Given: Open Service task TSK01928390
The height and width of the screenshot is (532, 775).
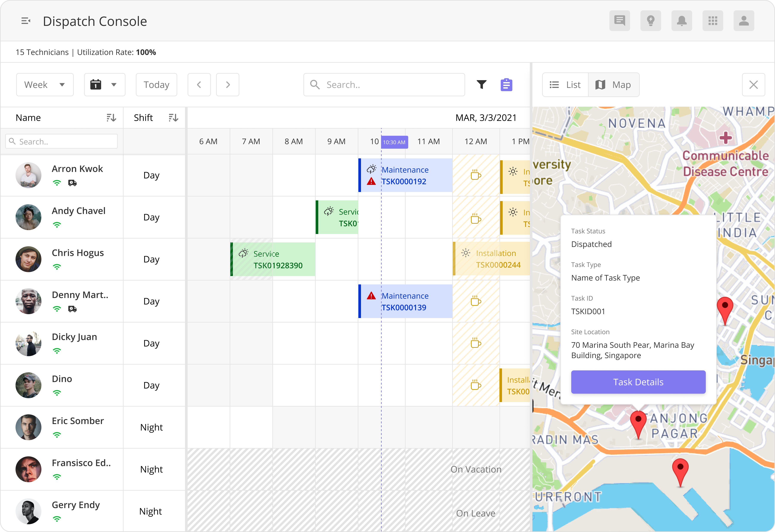Looking at the screenshot, I should pyautogui.click(x=273, y=259).
